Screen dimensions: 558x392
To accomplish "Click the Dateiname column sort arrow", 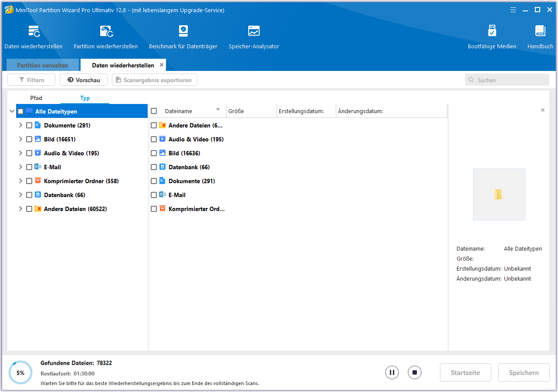I will 218,110.
